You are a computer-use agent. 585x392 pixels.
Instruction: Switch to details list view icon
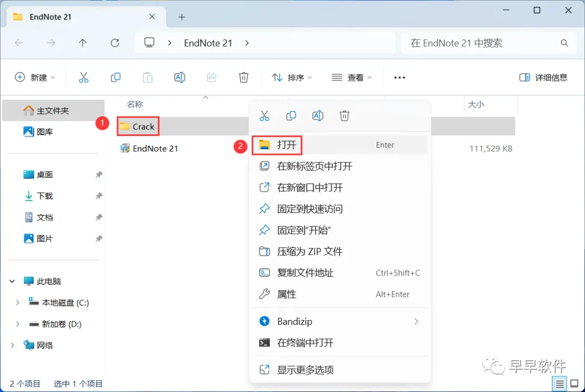[x=560, y=383]
